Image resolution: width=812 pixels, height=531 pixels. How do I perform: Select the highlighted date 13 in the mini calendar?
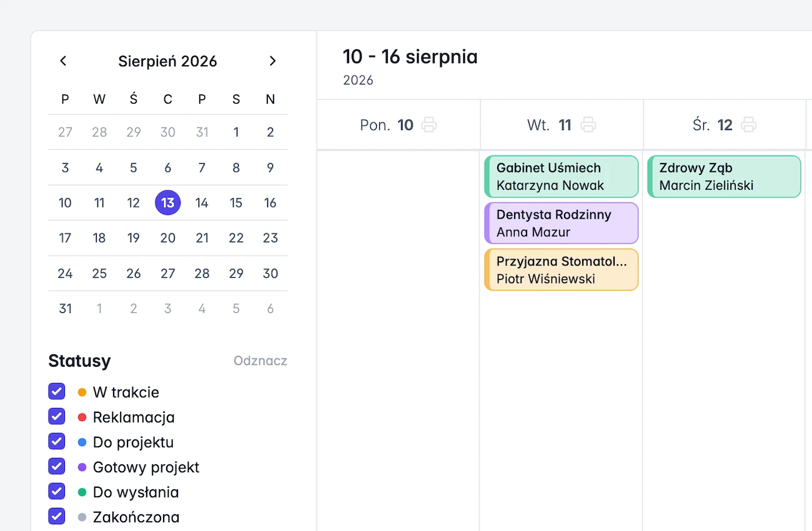coord(168,203)
